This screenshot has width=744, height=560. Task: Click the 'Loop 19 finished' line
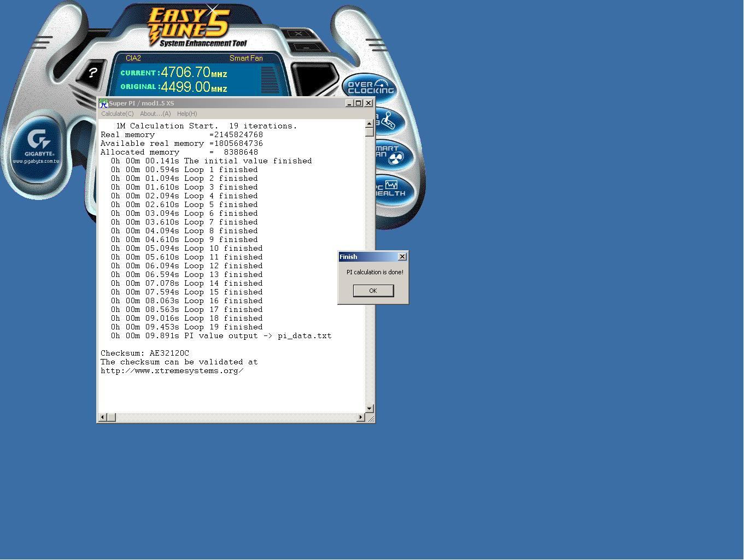[x=187, y=327]
